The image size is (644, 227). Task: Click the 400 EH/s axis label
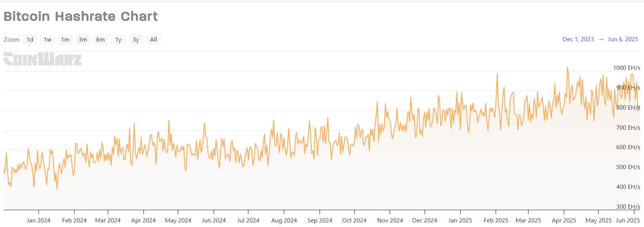coord(628,187)
